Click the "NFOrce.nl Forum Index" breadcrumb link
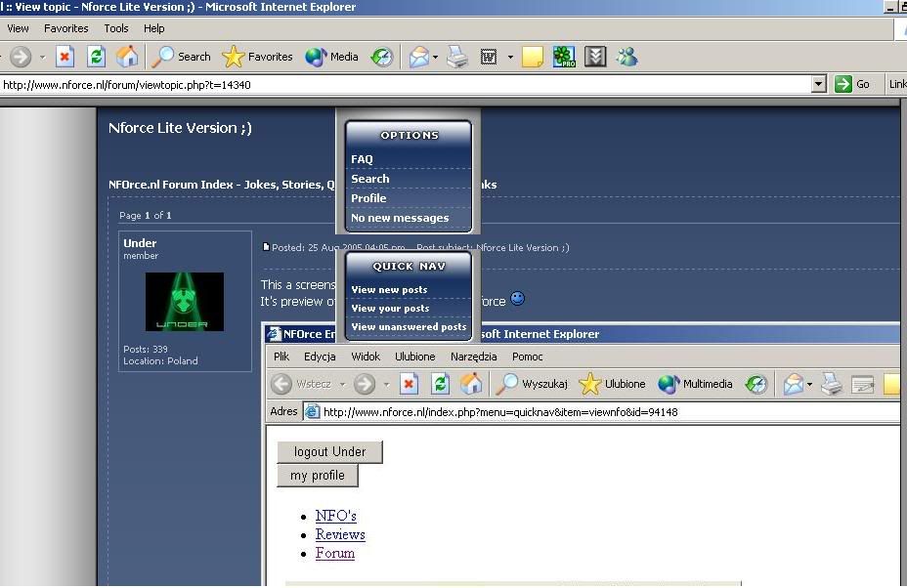907x588 pixels. coord(171,185)
